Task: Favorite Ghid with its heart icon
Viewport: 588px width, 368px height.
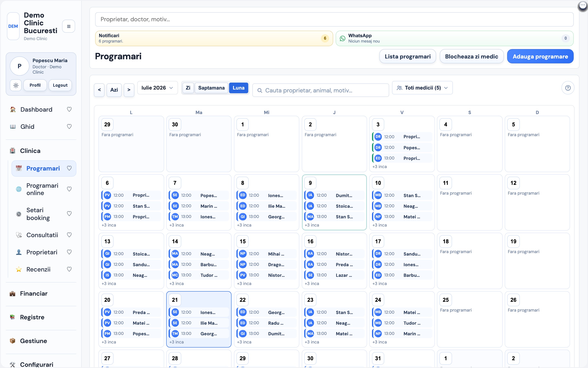Action: tap(69, 127)
